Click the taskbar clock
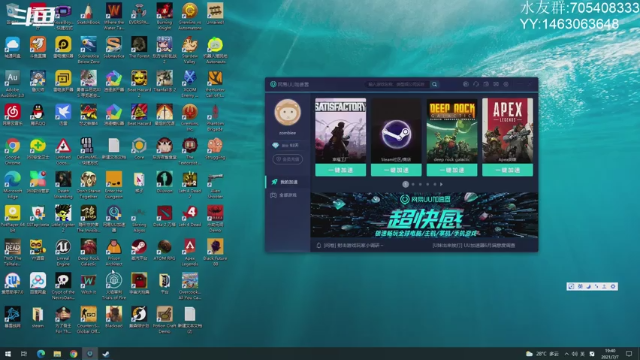Viewport: 640px width, 360px height. point(610,354)
